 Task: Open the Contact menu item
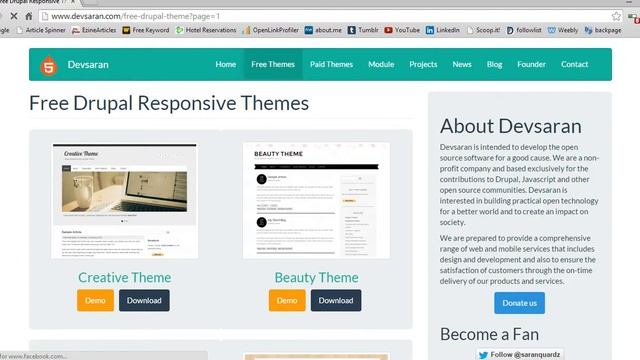[575, 64]
